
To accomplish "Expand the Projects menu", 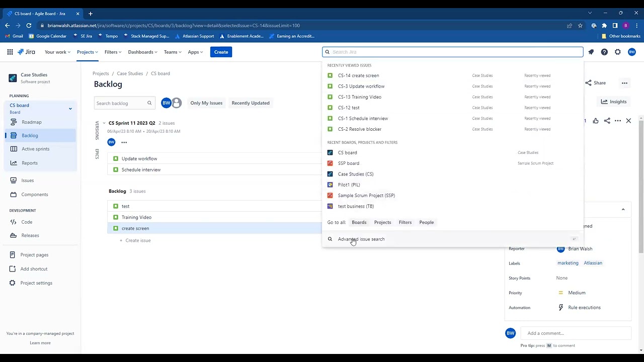I will 88,52.
